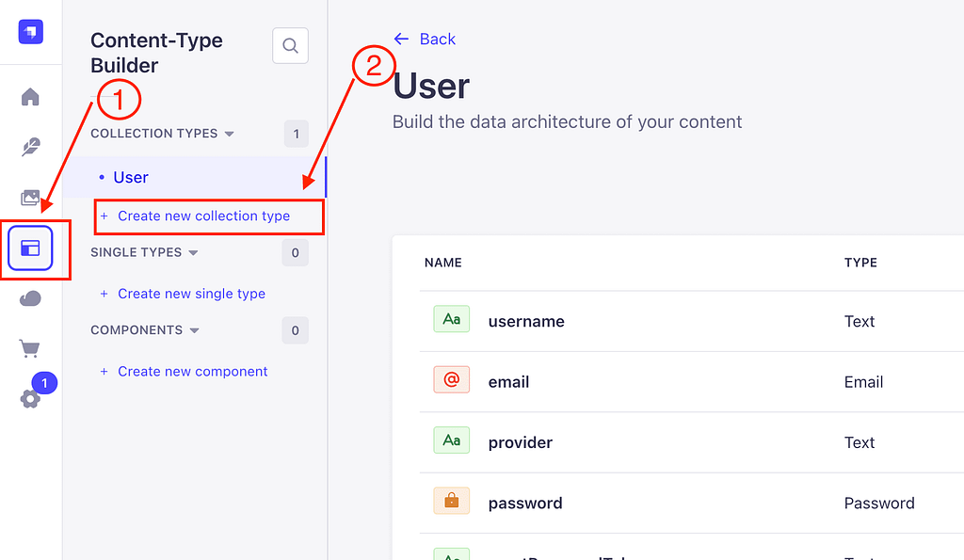Go to the Home dashboard icon
The width and height of the screenshot is (964, 560).
pos(30,97)
